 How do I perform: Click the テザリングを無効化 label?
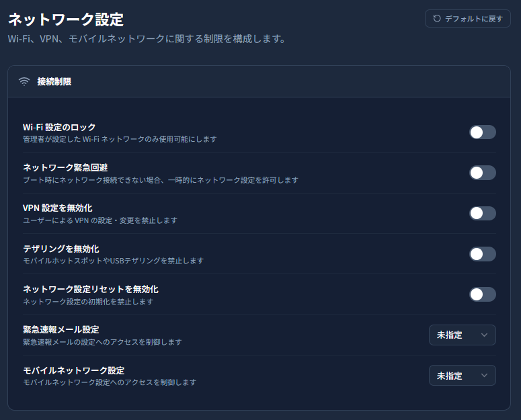tap(61, 249)
